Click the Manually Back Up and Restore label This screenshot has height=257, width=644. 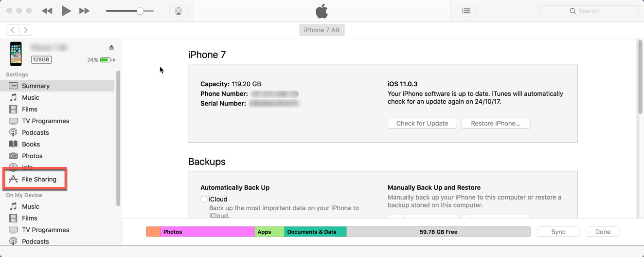click(434, 187)
